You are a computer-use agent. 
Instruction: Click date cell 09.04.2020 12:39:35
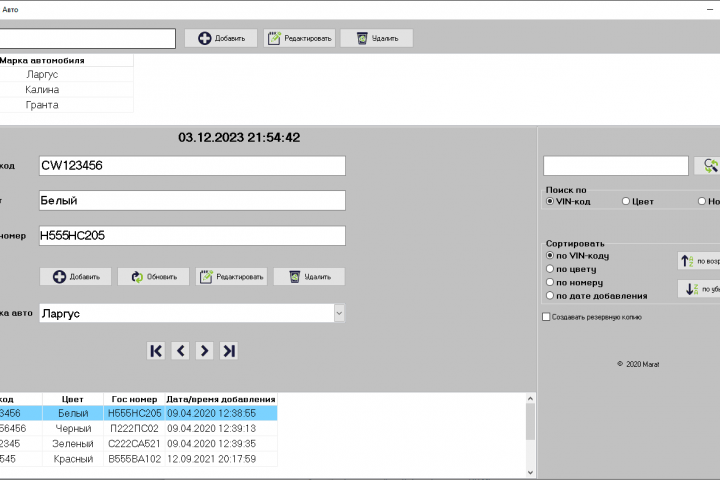(221, 444)
